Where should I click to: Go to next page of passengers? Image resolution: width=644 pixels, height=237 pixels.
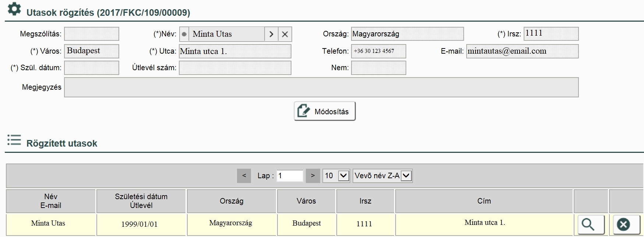313,176
